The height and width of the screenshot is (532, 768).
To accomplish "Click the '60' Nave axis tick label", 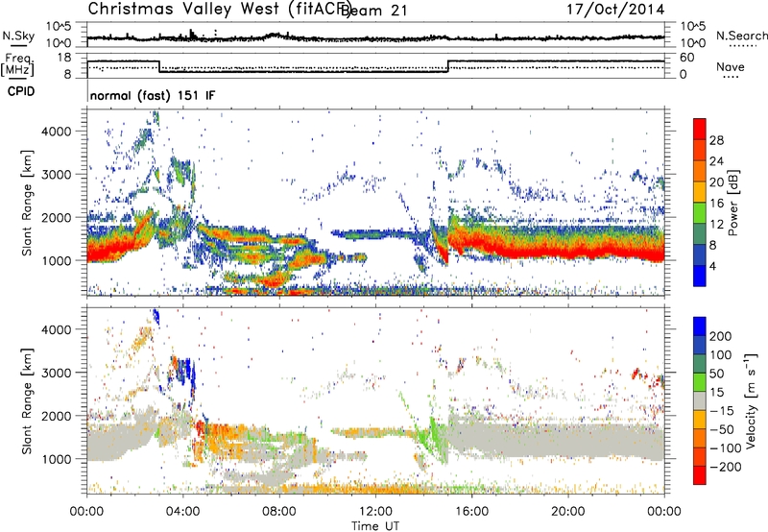I will click(x=686, y=58).
